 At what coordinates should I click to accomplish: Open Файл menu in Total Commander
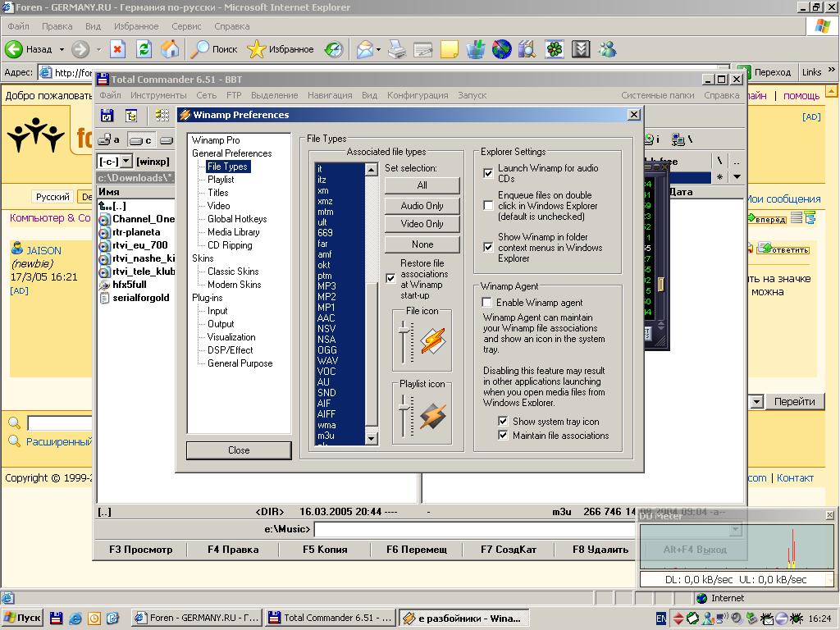(x=111, y=95)
